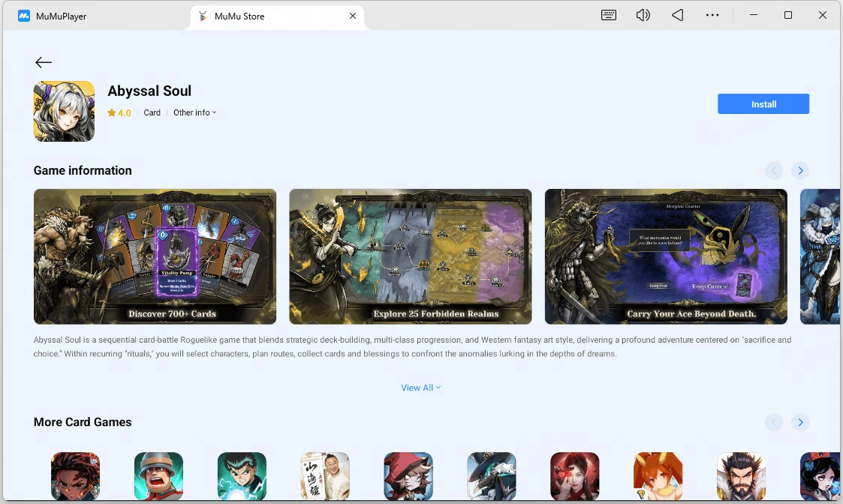This screenshot has width=843, height=504.
Task: Open the keyboard mapping icon in title bar
Action: coord(609,15)
